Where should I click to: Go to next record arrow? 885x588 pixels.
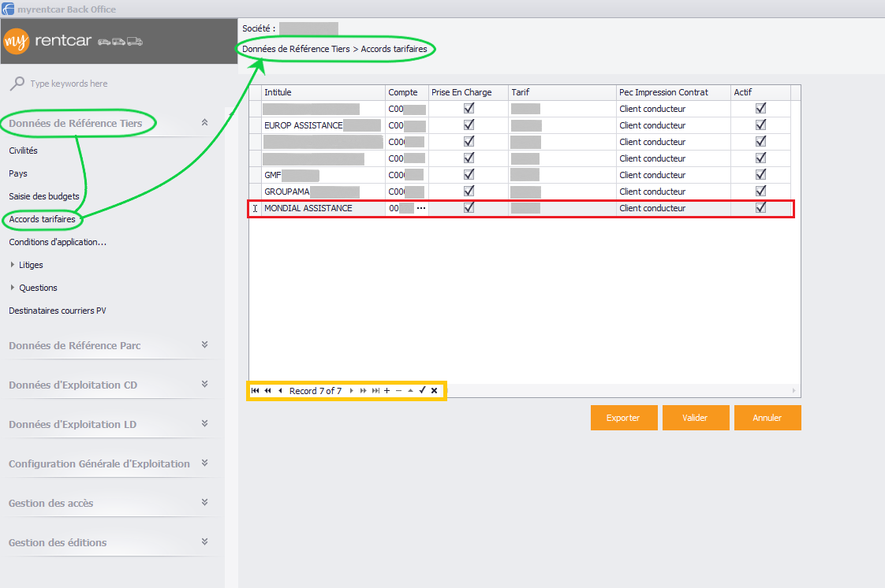pos(351,391)
